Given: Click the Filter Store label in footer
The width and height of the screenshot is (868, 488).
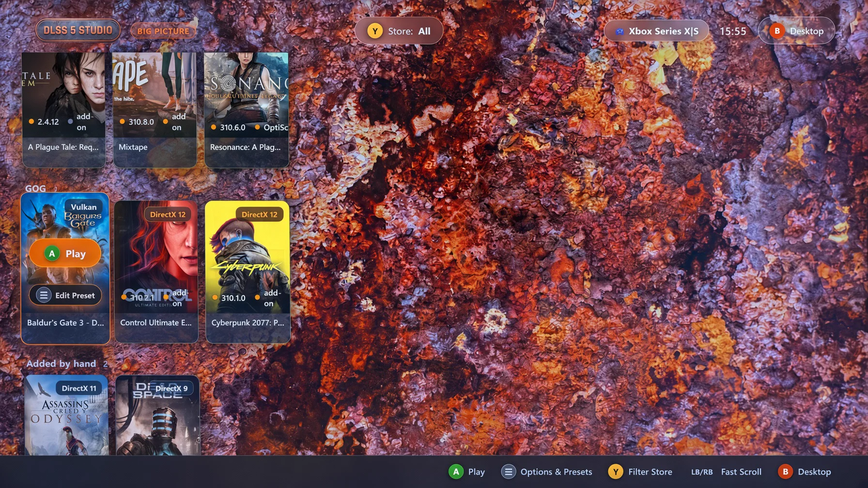Looking at the screenshot, I should click(650, 472).
